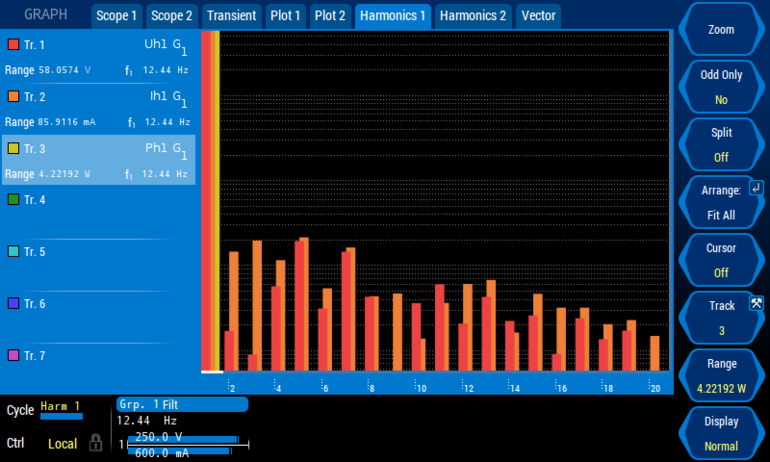Open the Vector tab

pyautogui.click(x=538, y=16)
